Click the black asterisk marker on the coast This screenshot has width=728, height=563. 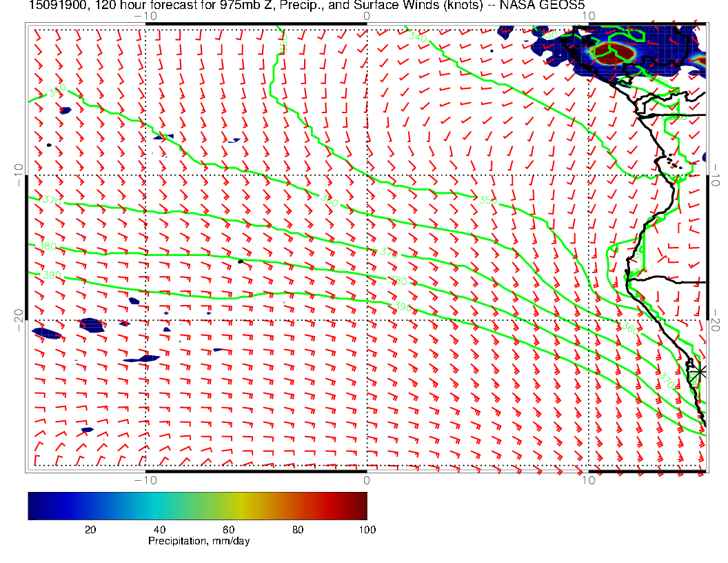tap(699, 371)
